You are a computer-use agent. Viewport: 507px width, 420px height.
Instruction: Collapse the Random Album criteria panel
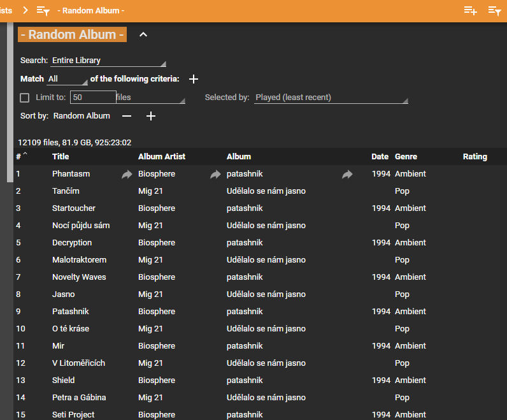143,34
